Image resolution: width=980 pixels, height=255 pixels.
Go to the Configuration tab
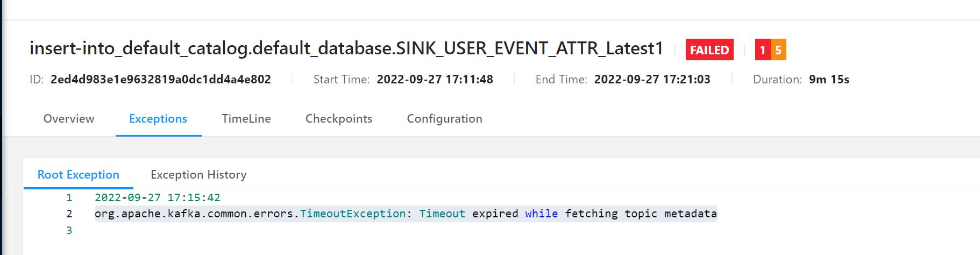(444, 119)
